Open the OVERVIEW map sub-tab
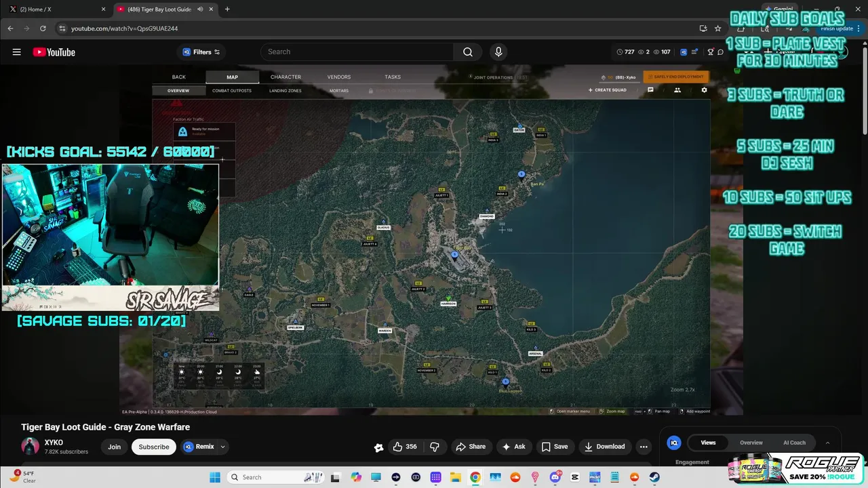 (x=178, y=91)
